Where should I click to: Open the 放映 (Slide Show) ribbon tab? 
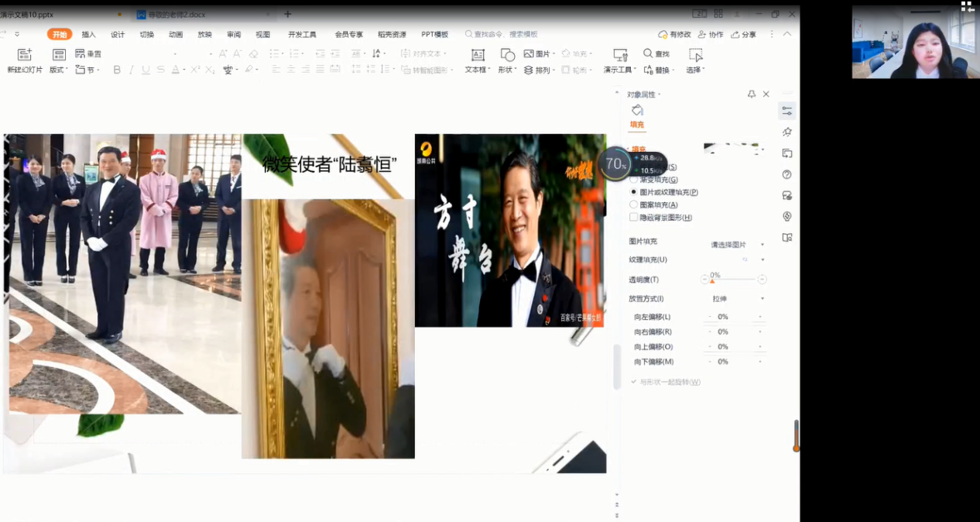204,34
